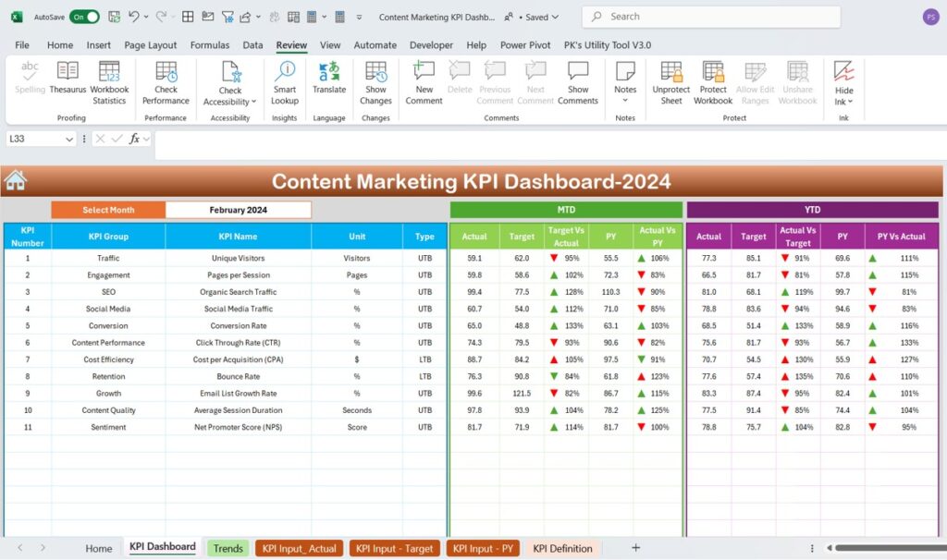This screenshot has height=560, width=947.
Task: Open the Customize Quick Access Toolbar dropdown
Action: coord(359,17)
